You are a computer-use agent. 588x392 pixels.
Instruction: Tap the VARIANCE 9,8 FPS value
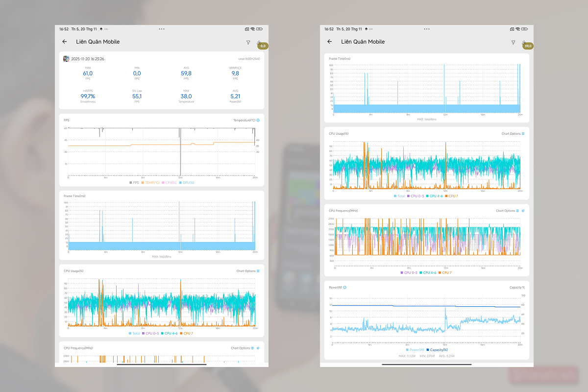[235, 73]
